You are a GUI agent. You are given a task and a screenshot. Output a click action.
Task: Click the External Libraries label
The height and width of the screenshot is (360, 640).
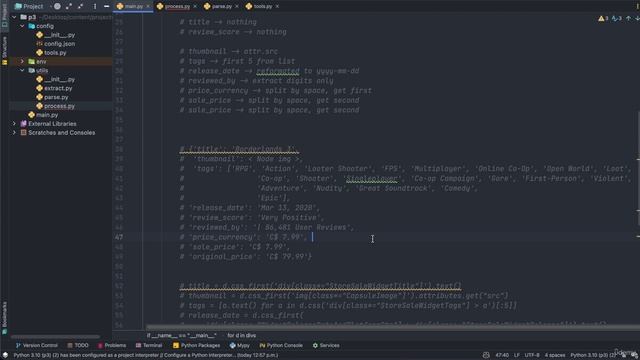coord(52,124)
